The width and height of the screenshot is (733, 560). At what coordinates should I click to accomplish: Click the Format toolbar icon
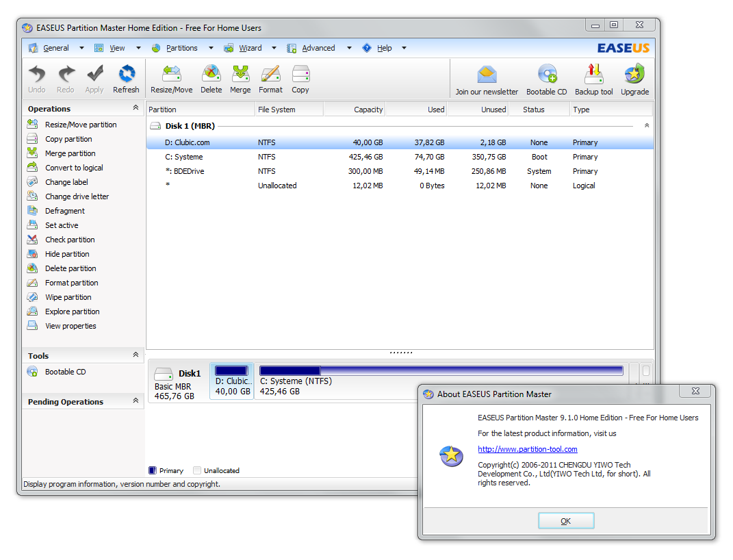pyautogui.click(x=270, y=79)
